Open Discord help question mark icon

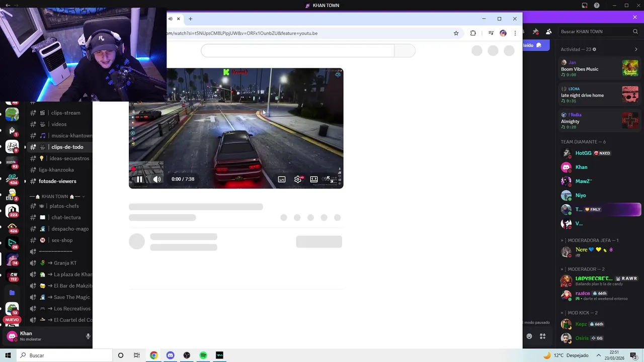click(x=597, y=6)
